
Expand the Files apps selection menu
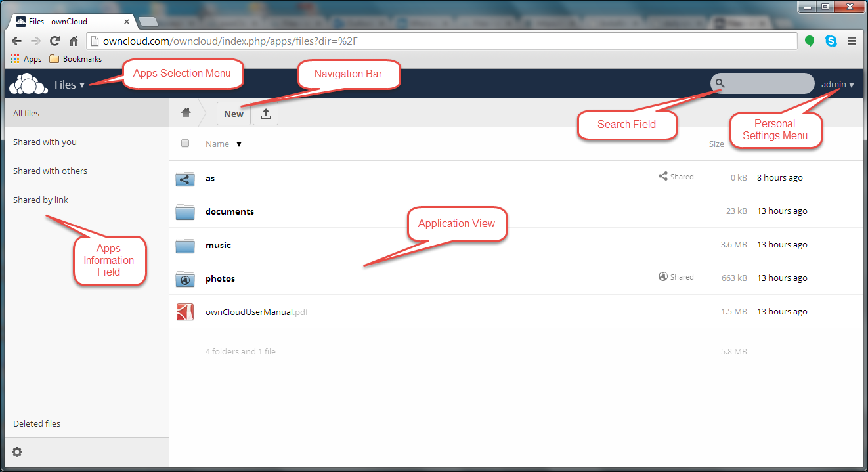point(70,85)
